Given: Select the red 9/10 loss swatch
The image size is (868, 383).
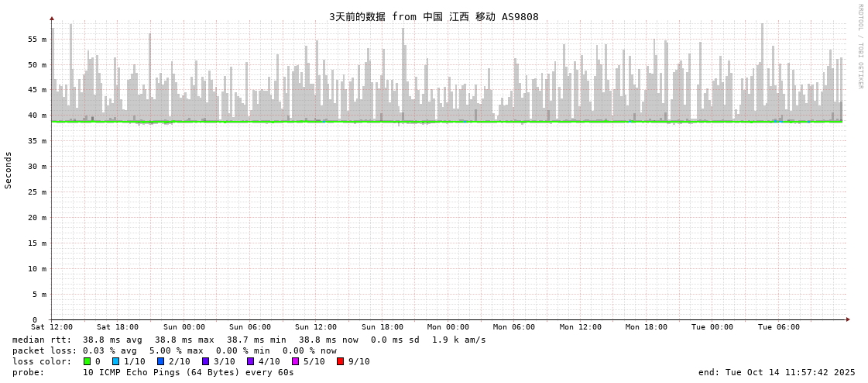Looking at the screenshot, I should click(x=341, y=361).
